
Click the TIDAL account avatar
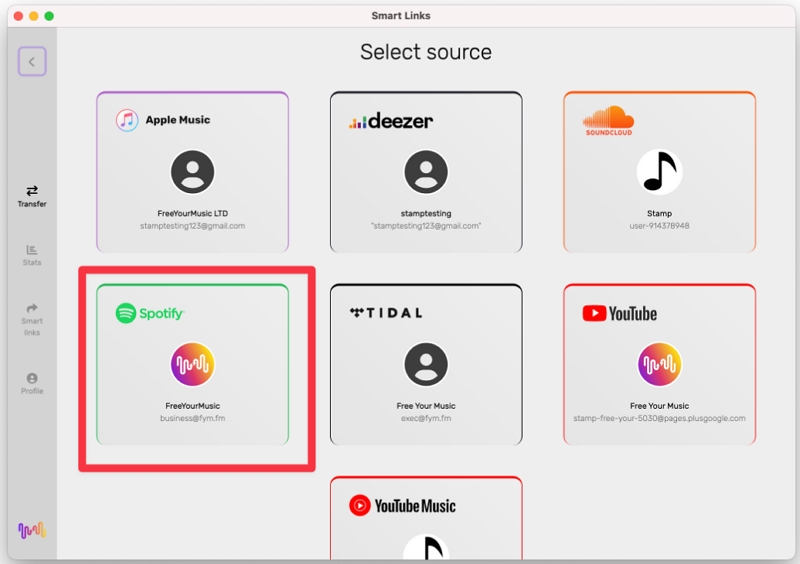pos(426,364)
